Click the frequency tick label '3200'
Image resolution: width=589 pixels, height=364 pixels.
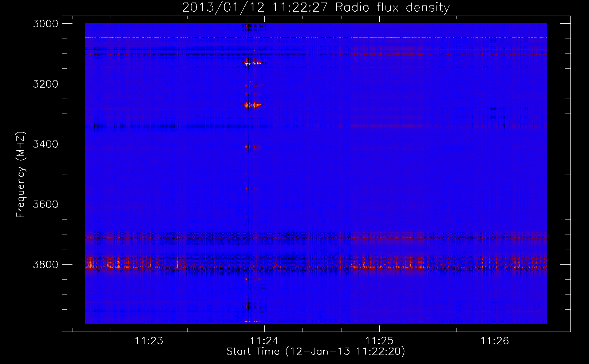tap(46, 84)
